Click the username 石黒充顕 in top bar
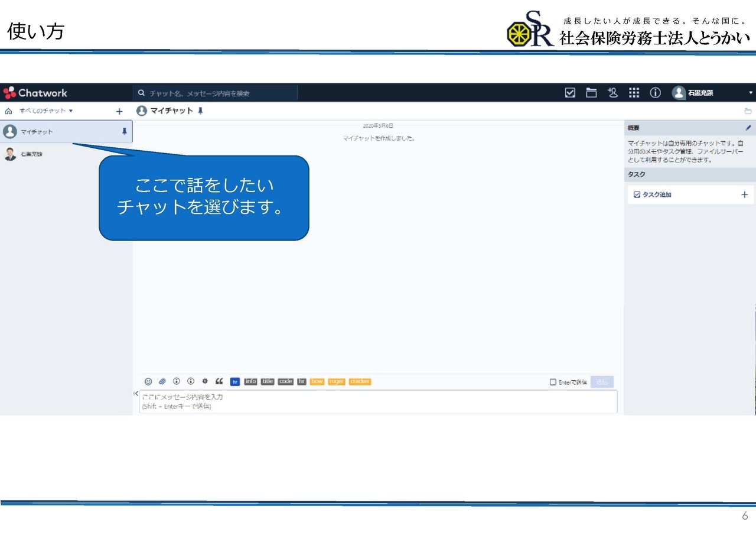756x535 pixels. [700, 93]
